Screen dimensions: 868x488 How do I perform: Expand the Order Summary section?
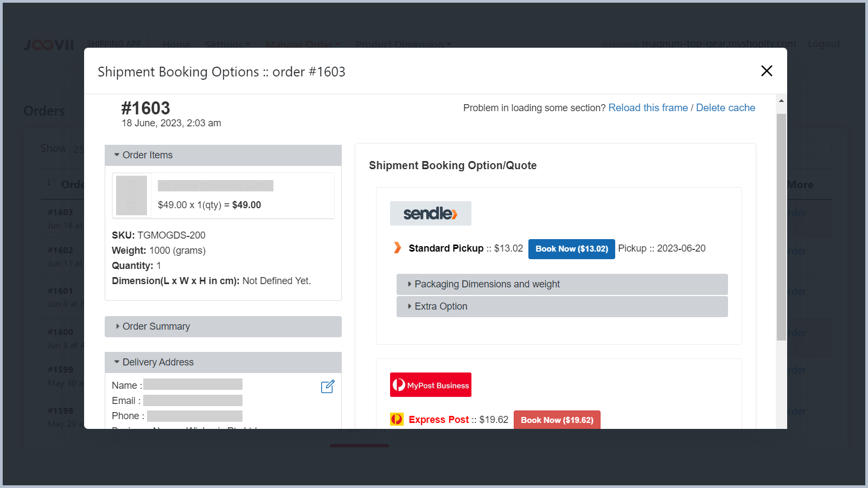156,326
